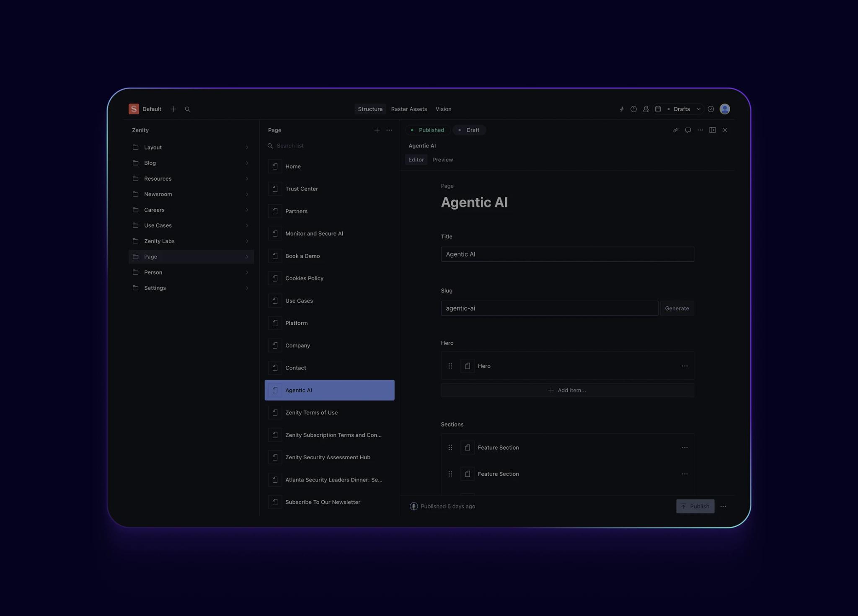Open the comments speech bubble icon
Viewport: 858px width, 616px height.
[688, 130]
